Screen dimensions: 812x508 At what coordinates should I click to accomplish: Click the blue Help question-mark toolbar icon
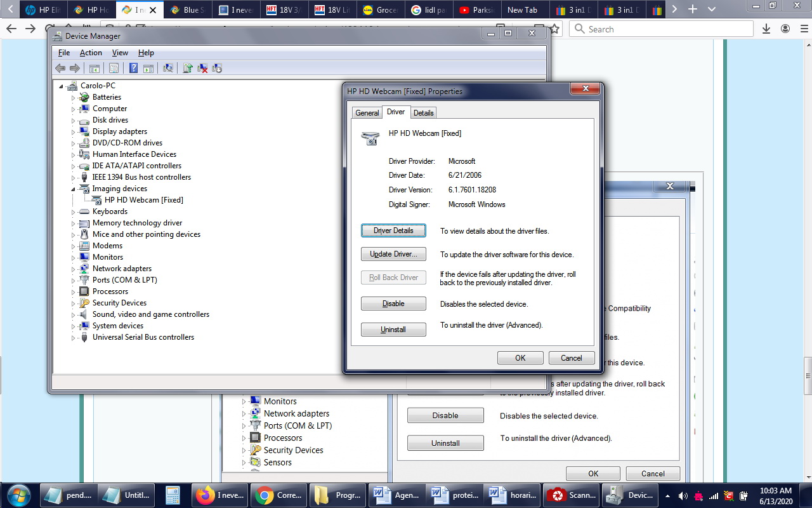click(134, 68)
